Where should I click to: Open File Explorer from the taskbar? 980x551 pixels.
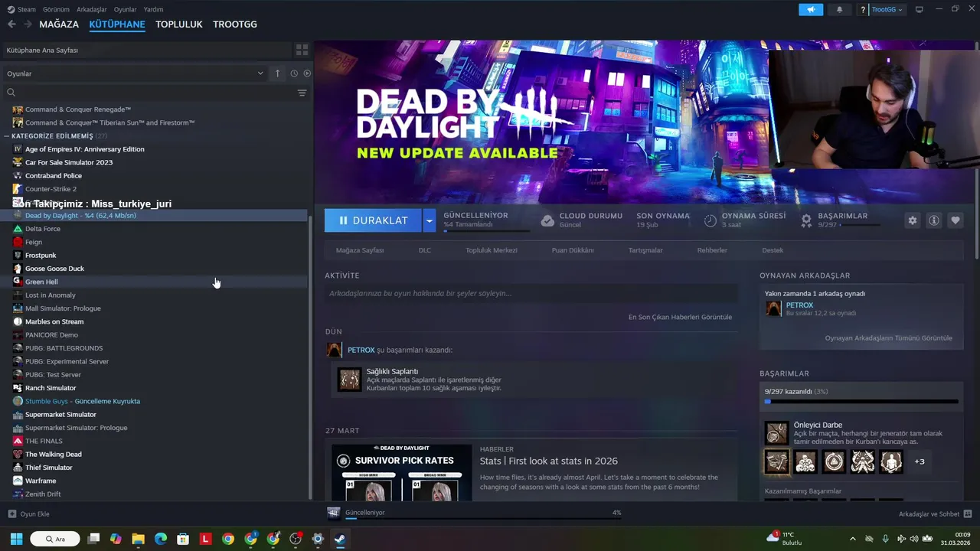(138, 539)
